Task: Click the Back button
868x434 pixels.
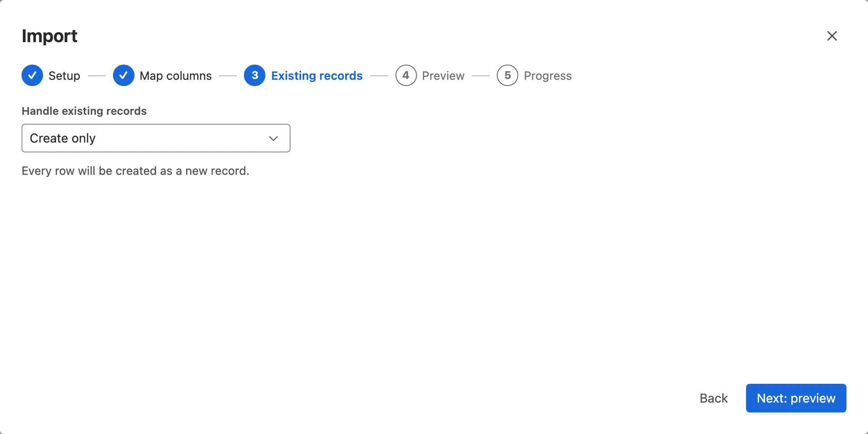Action: coord(714,398)
